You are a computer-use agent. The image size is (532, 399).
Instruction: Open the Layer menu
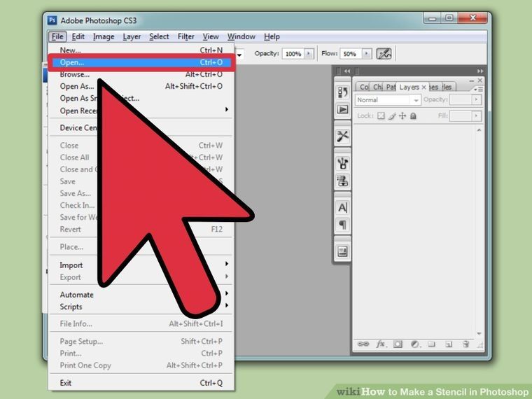click(x=132, y=36)
